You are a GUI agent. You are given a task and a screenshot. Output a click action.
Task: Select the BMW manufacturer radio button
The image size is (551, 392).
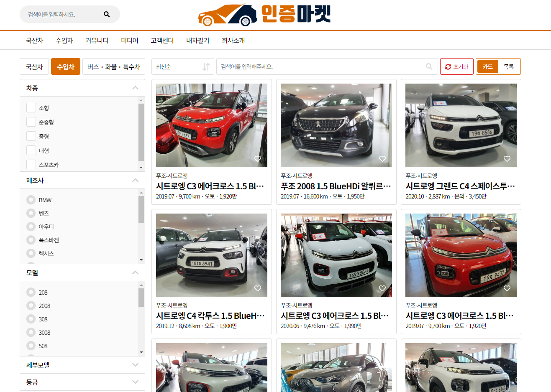[31, 200]
